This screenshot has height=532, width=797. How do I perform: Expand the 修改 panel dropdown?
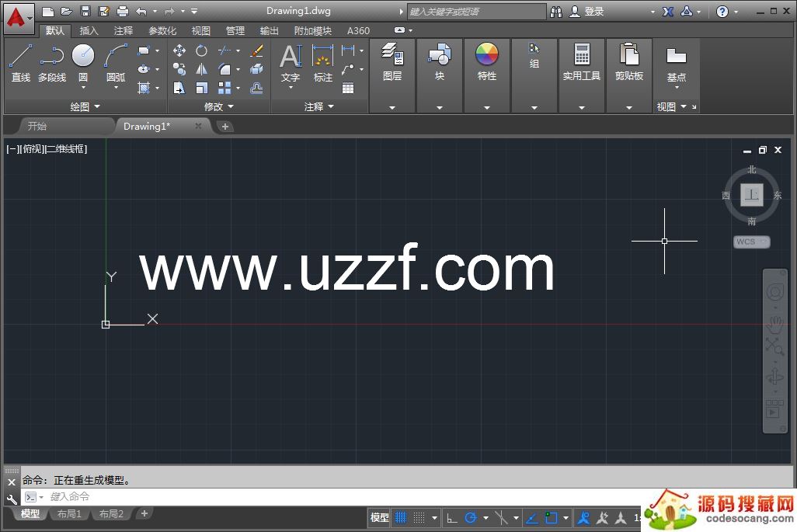tap(218, 106)
